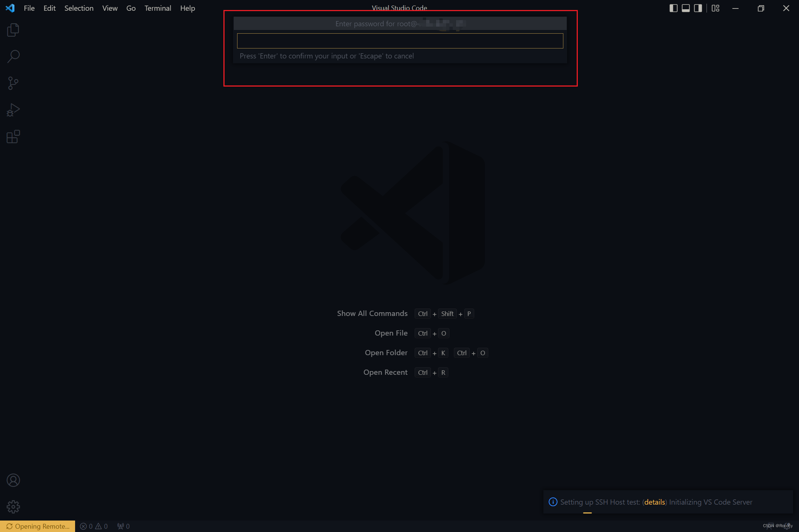Open the Search panel icon
The image size is (799, 532).
point(13,56)
